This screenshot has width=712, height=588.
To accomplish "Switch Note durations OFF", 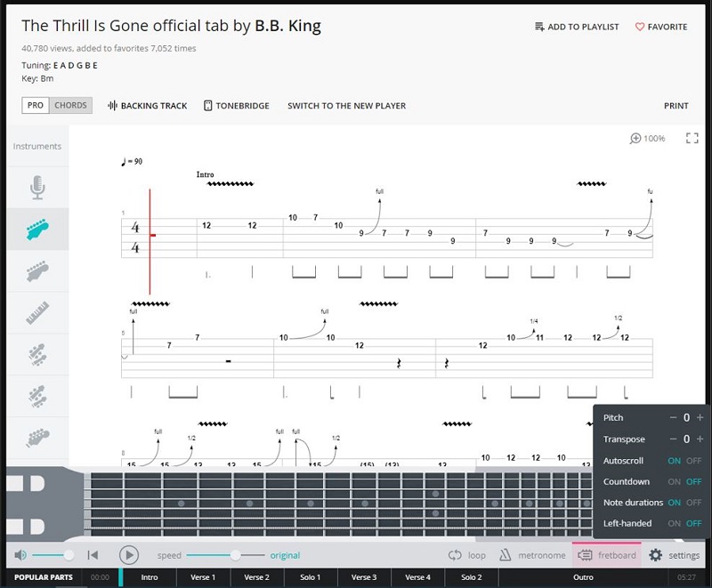I will [694, 503].
